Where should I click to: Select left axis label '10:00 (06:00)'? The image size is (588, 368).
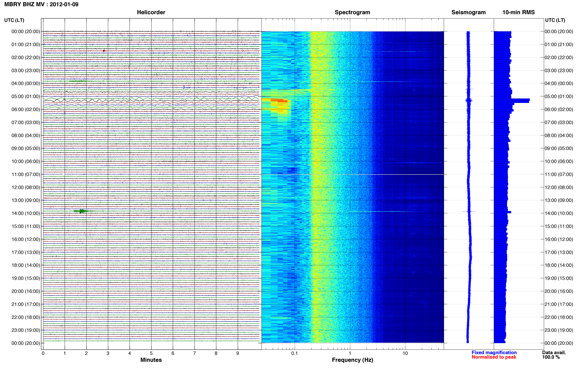(26, 161)
